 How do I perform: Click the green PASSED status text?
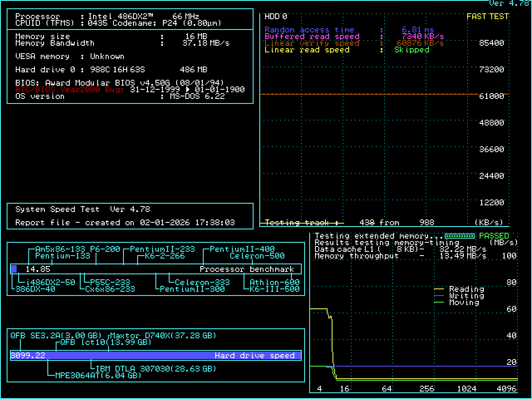coord(494,236)
